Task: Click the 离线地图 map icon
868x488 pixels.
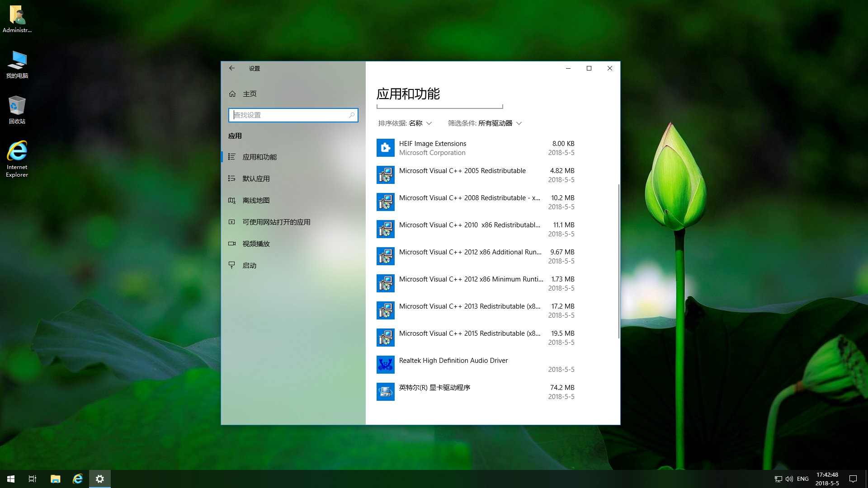Action: [x=232, y=200]
